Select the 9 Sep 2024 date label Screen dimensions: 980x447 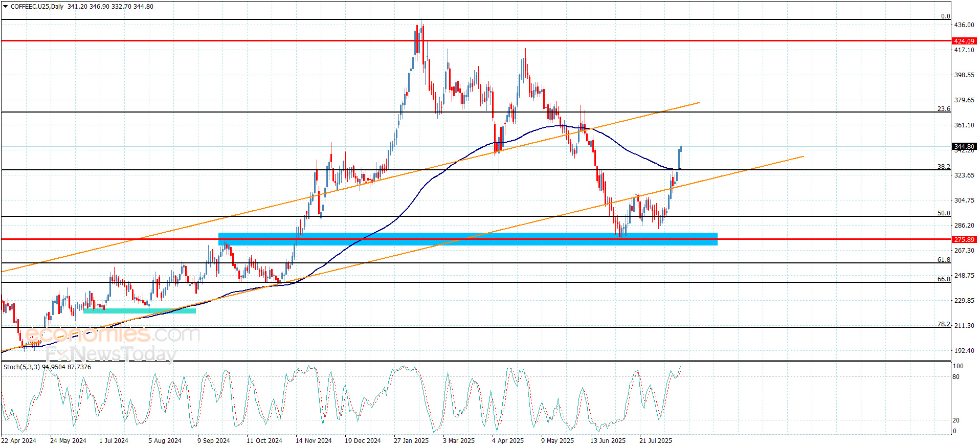click(x=214, y=441)
